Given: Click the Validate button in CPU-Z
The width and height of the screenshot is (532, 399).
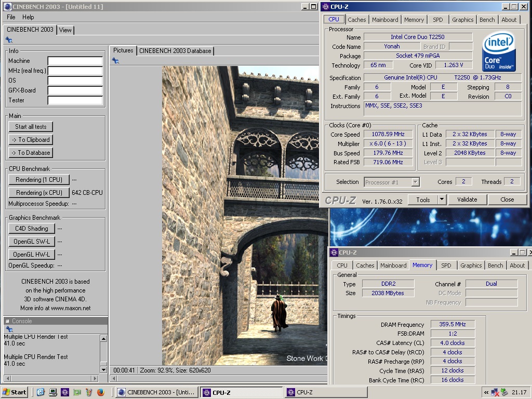Looking at the screenshot, I should [x=467, y=199].
